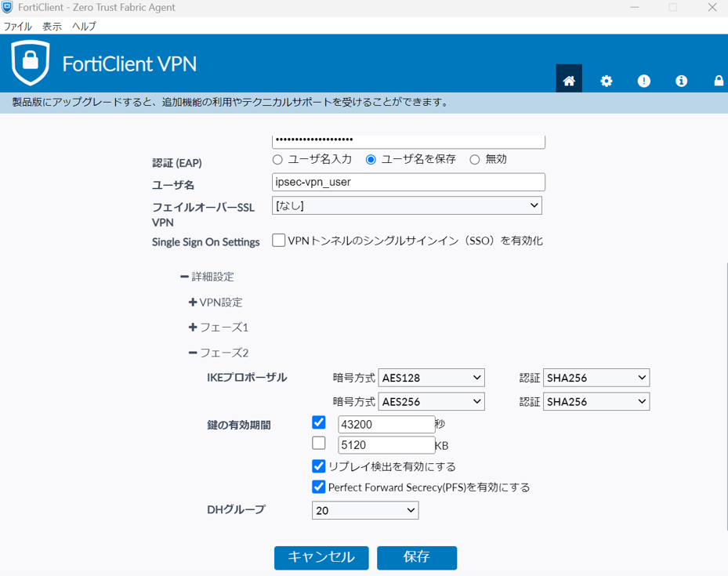Click the FortiClient title bar app icon

tap(7, 7)
